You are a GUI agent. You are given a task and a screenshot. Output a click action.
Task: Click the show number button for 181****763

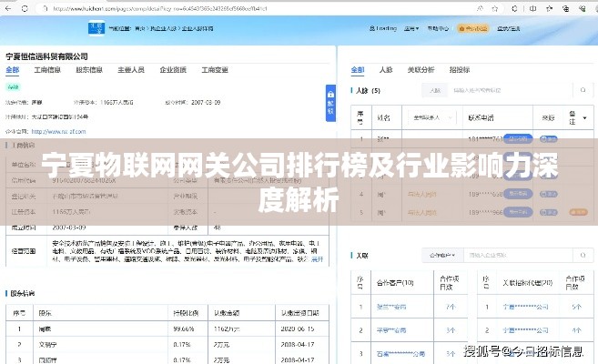[x=518, y=138]
